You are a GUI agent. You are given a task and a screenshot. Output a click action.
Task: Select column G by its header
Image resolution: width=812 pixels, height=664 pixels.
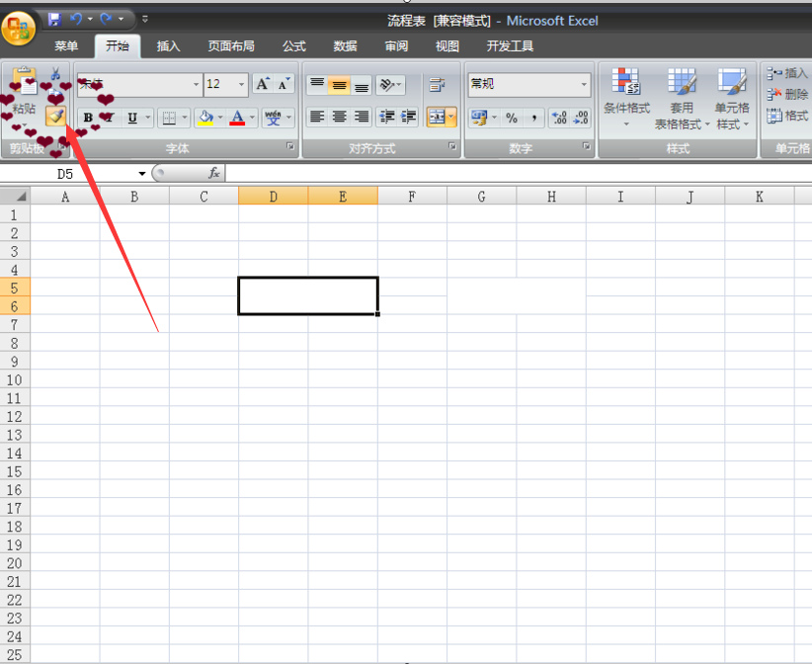coord(482,197)
